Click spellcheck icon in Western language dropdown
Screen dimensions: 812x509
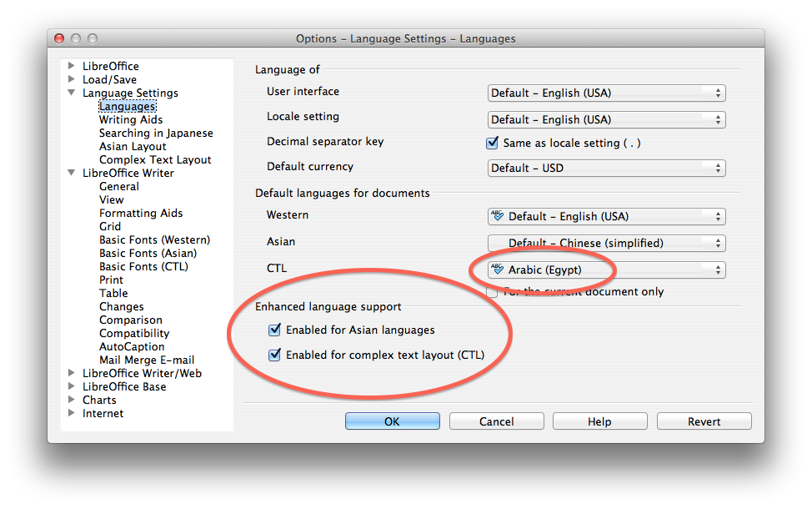(497, 215)
